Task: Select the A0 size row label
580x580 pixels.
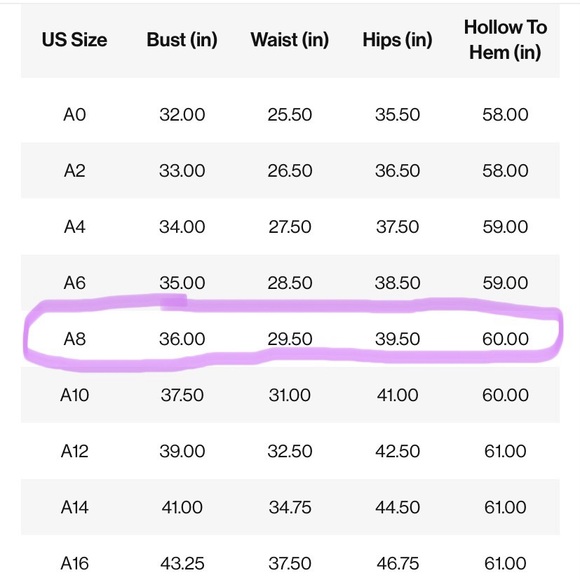Action: pos(74,114)
